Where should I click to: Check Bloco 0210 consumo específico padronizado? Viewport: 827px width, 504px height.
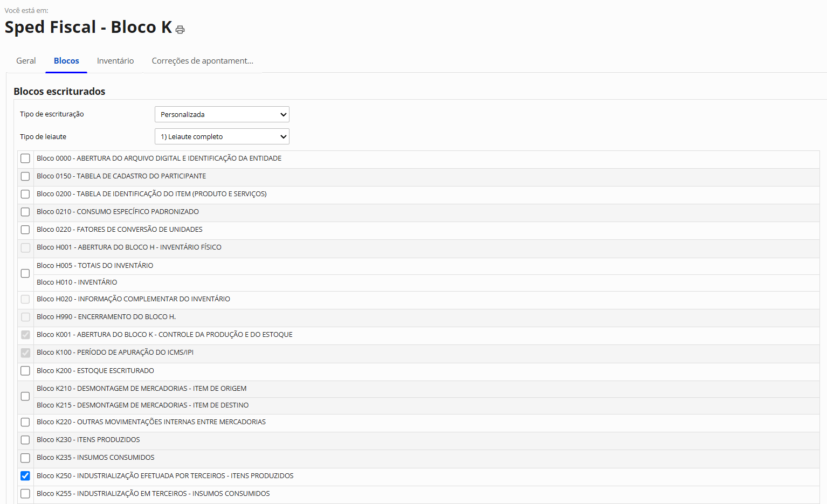point(25,212)
